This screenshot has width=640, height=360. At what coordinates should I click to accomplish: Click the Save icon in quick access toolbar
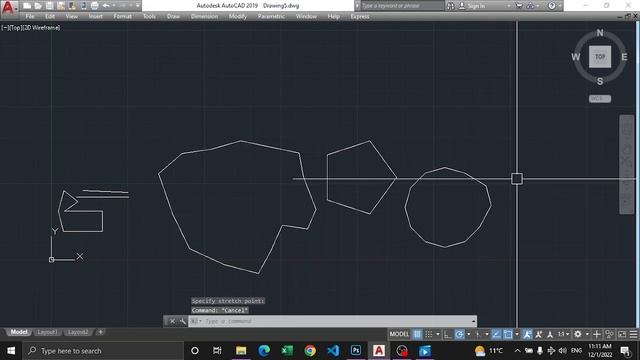click(49, 6)
